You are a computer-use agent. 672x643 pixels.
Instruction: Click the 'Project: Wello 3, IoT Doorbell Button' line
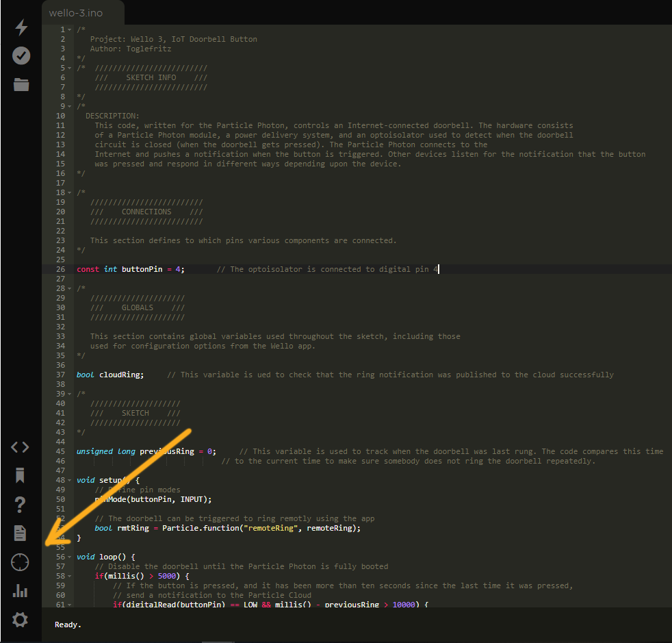click(x=174, y=39)
